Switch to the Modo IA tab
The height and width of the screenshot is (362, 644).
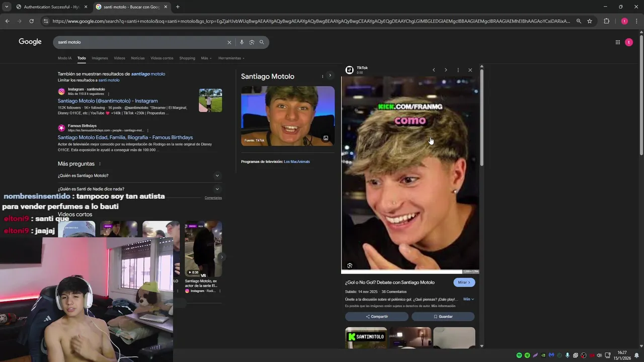point(64,58)
